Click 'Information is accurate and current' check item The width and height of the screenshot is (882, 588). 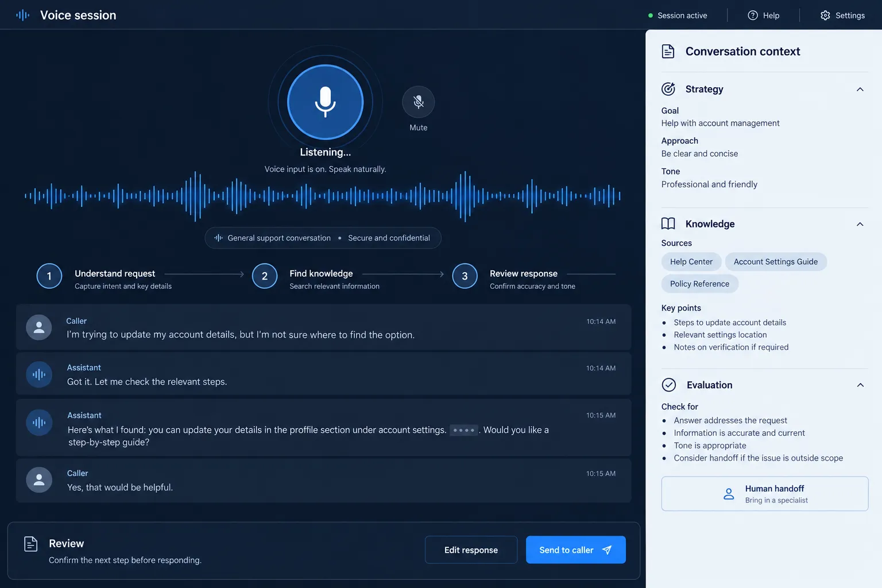[x=740, y=433]
